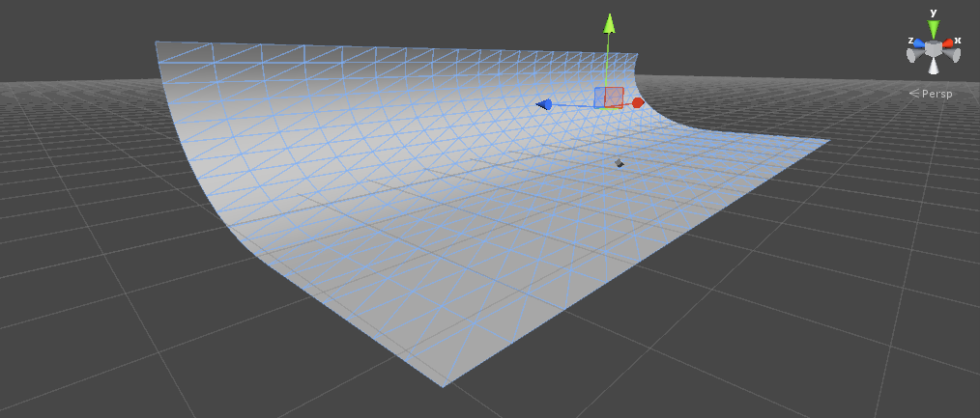Click the green Y-axis shaft line
This screenshot has width=980, height=418.
click(x=608, y=63)
